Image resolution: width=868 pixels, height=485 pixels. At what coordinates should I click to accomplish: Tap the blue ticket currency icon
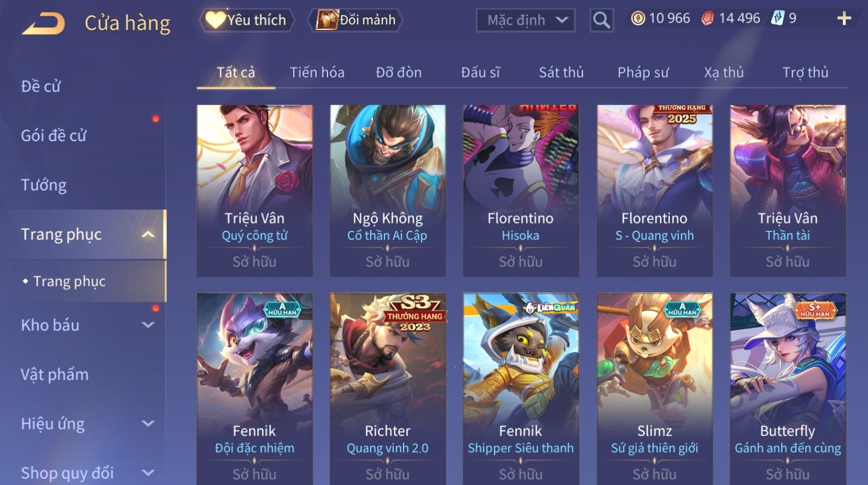pyautogui.click(x=778, y=18)
